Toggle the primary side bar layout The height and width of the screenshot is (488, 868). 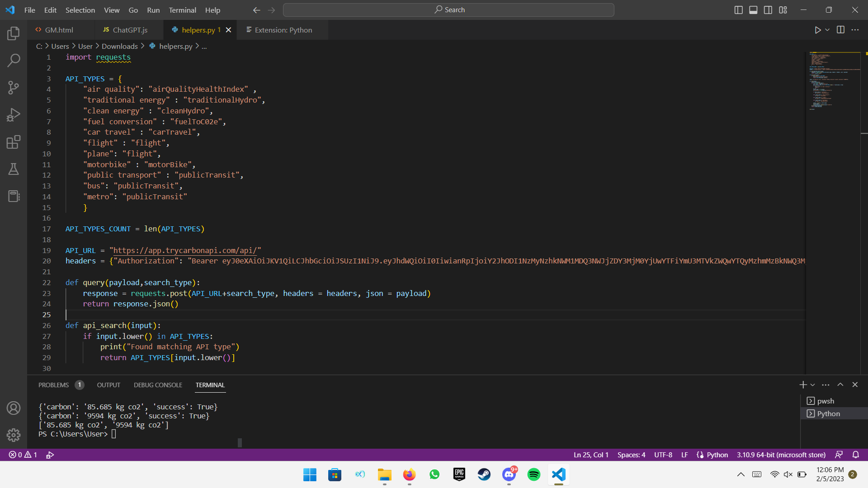click(738, 10)
